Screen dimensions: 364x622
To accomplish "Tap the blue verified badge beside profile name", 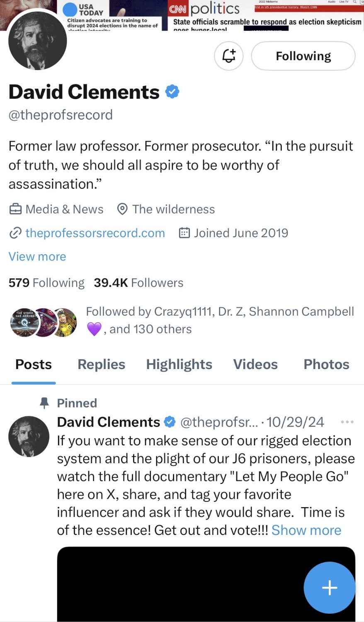I will click(172, 92).
